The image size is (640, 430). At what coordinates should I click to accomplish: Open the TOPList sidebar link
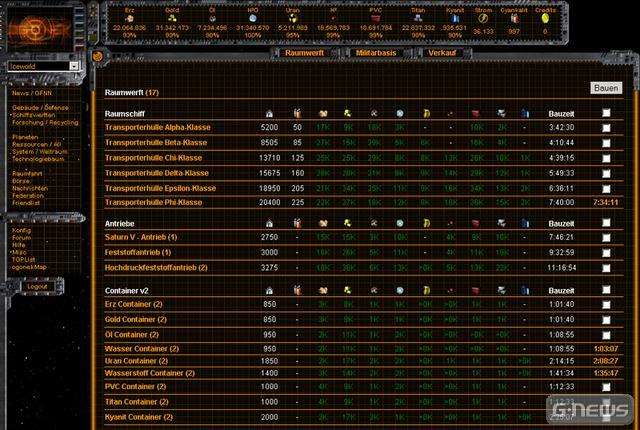point(23,259)
